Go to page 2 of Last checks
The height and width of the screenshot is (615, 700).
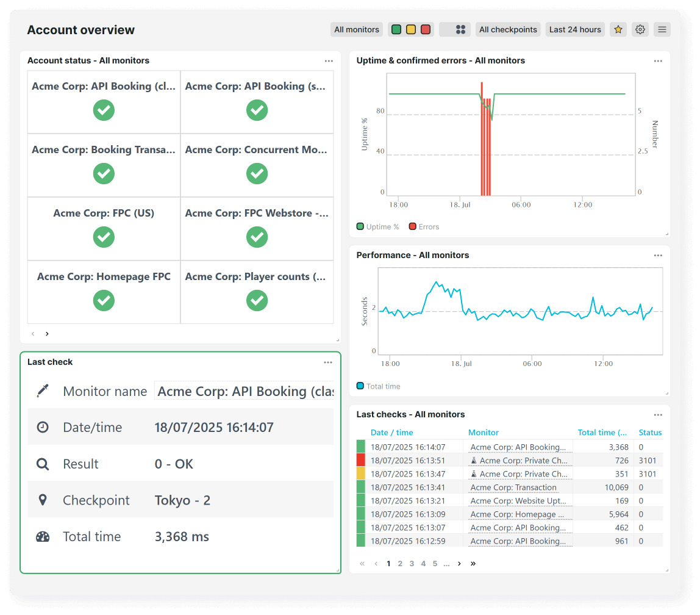(x=400, y=563)
